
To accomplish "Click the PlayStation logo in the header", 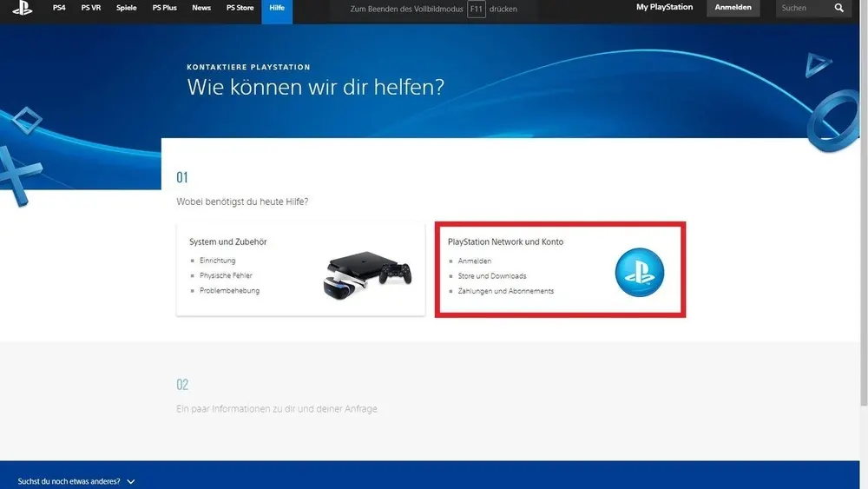I will [x=23, y=8].
